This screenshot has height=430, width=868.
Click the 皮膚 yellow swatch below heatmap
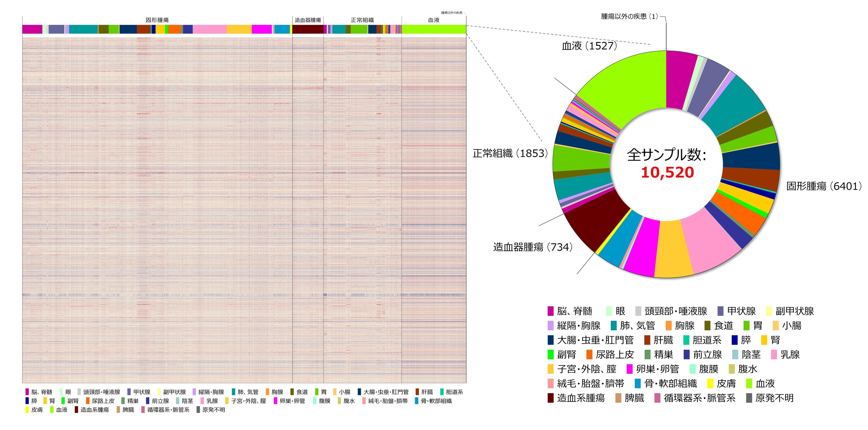click(27, 410)
